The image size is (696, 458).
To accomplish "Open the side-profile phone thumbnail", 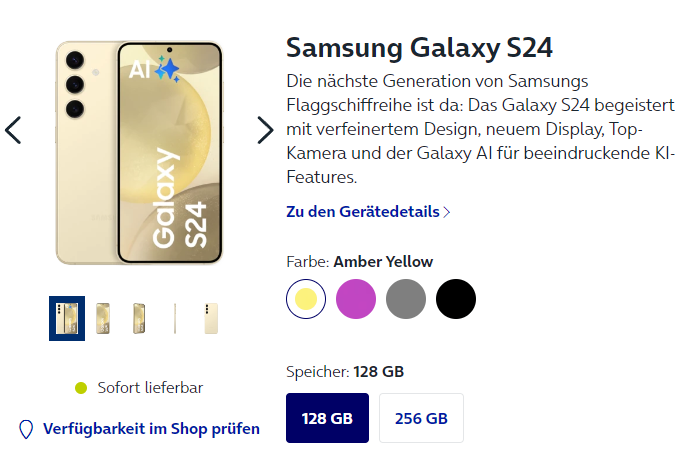I will click(x=175, y=318).
